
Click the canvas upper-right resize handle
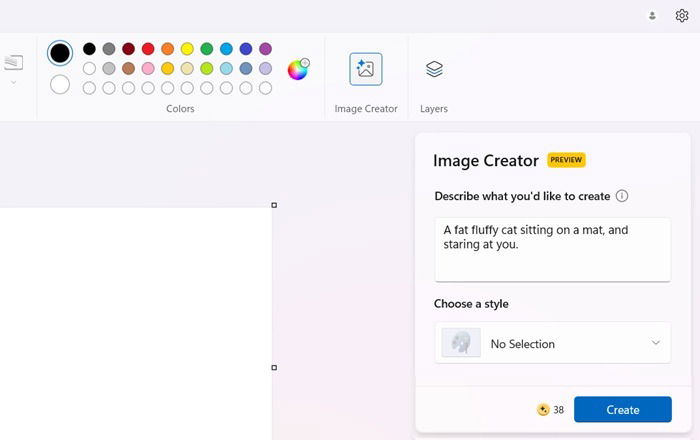pos(274,205)
